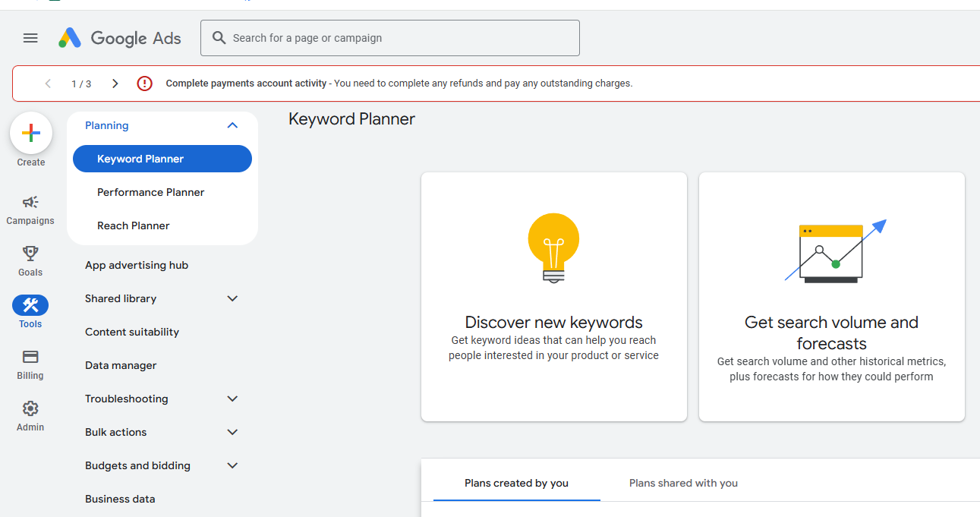Click the Create plus button
This screenshot has height=517, width=980.
point(31,133)
